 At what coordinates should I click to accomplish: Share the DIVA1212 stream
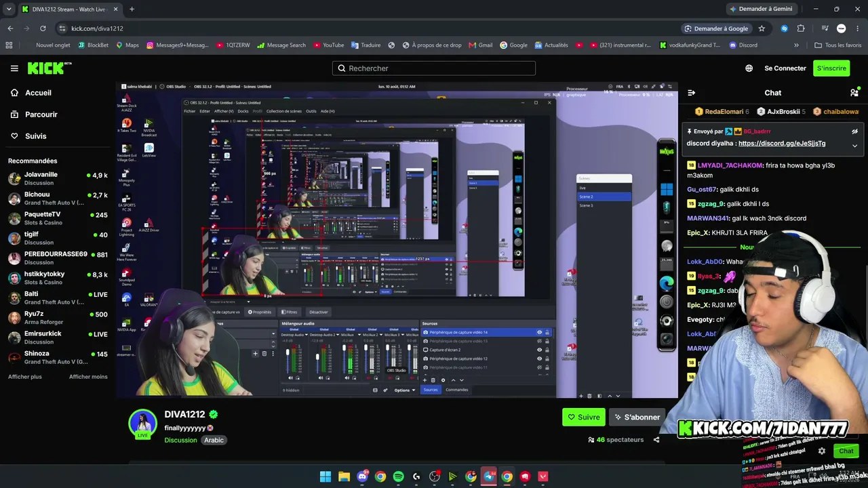coord(656,440)
